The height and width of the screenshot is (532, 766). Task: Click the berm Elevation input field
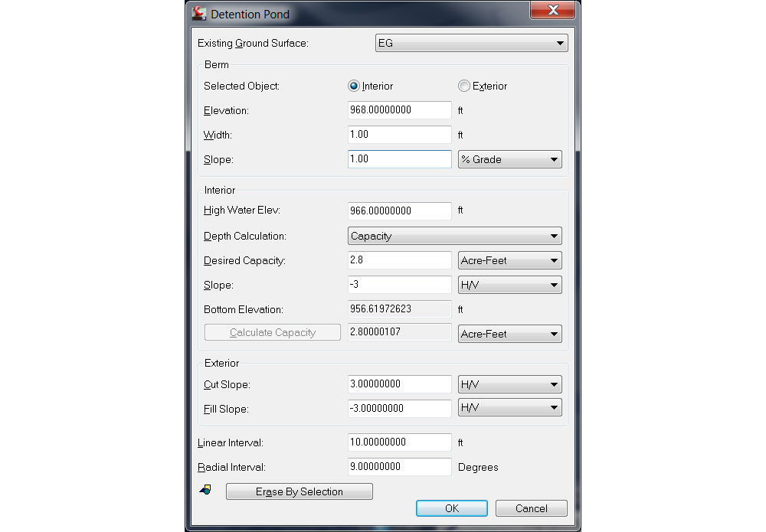(399, 110)
